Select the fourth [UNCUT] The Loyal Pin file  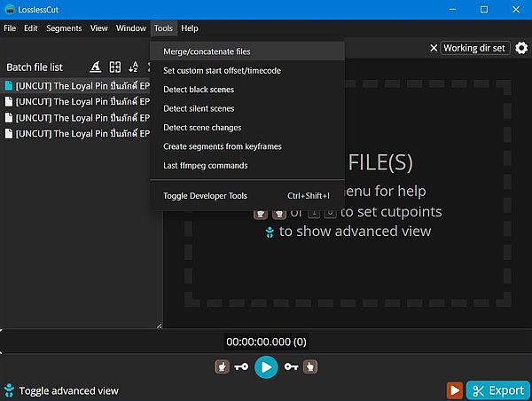coord(76,133)
